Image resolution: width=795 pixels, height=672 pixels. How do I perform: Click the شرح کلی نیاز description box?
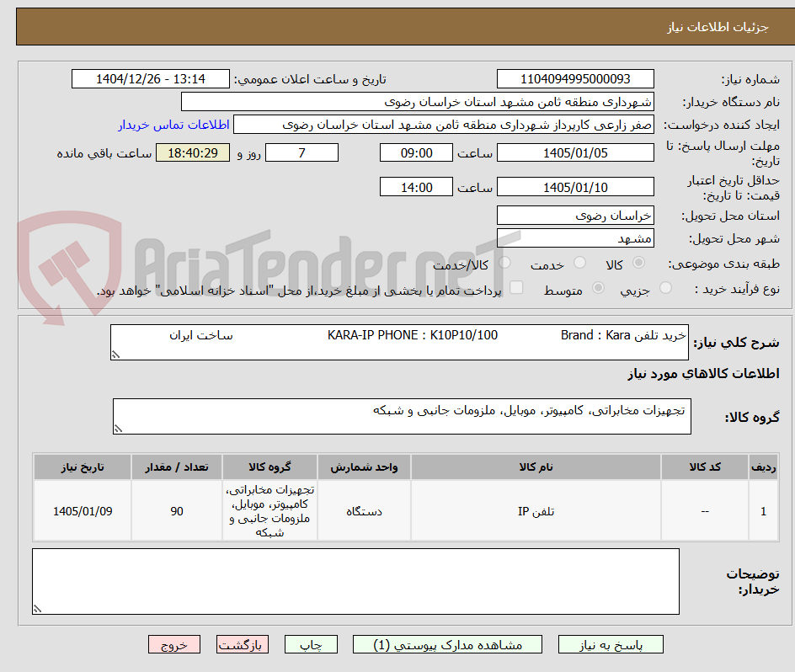pyautogui.click(x=399, y=343)
